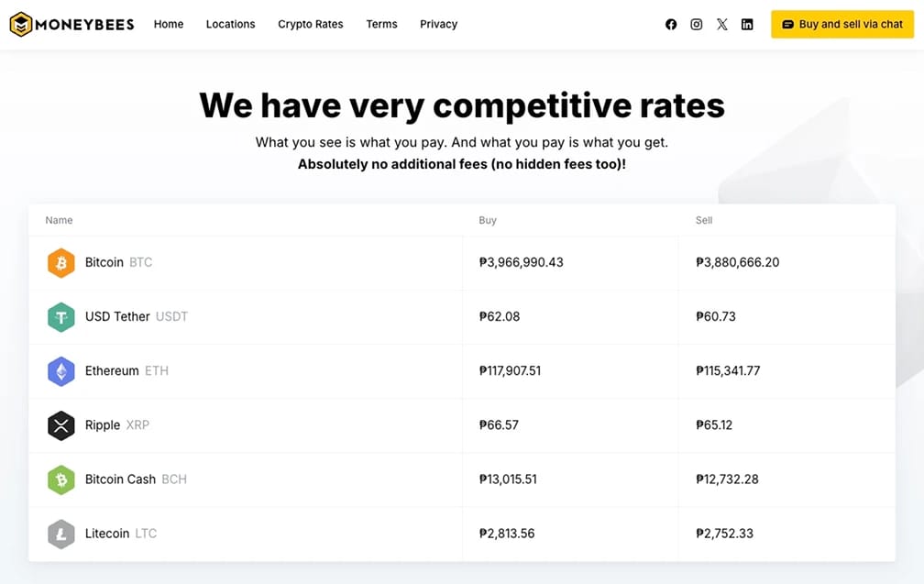The image size is (924, 584).
Task: Click Ripple buy price ₱66.57
Action: pyautogui.click(x=499, y=424)
